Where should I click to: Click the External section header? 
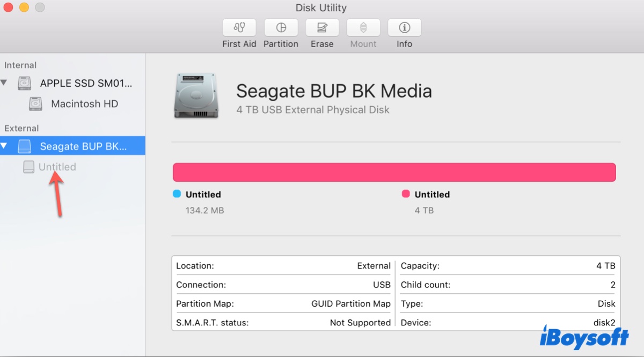pos(21,128)
